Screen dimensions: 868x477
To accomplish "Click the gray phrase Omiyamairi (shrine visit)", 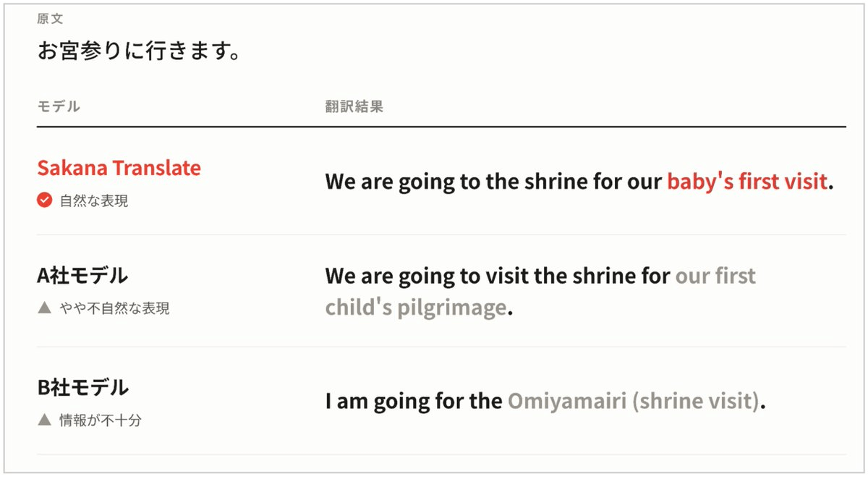I will point(634,401).
